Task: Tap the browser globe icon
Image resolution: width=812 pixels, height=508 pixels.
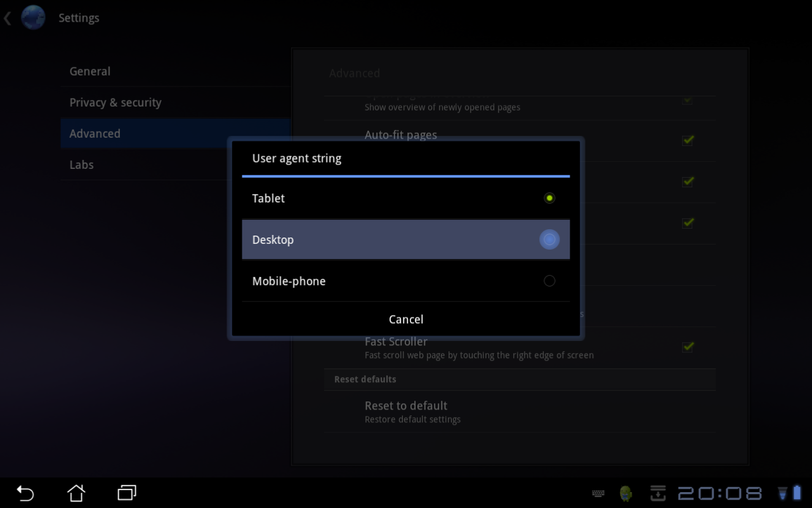Action: click(33, 18)
